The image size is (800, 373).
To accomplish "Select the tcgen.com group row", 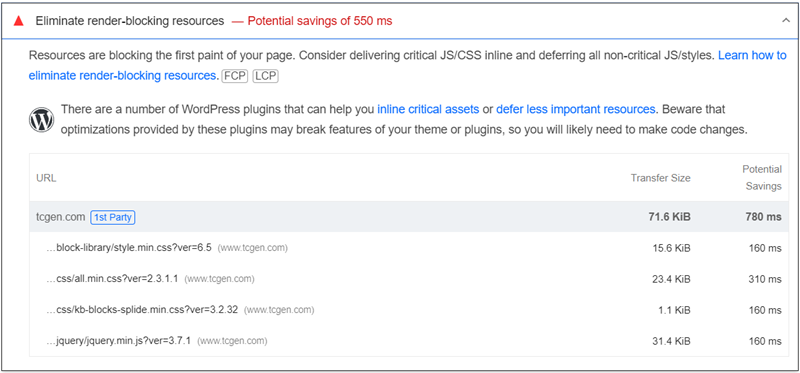I will 406,217.
